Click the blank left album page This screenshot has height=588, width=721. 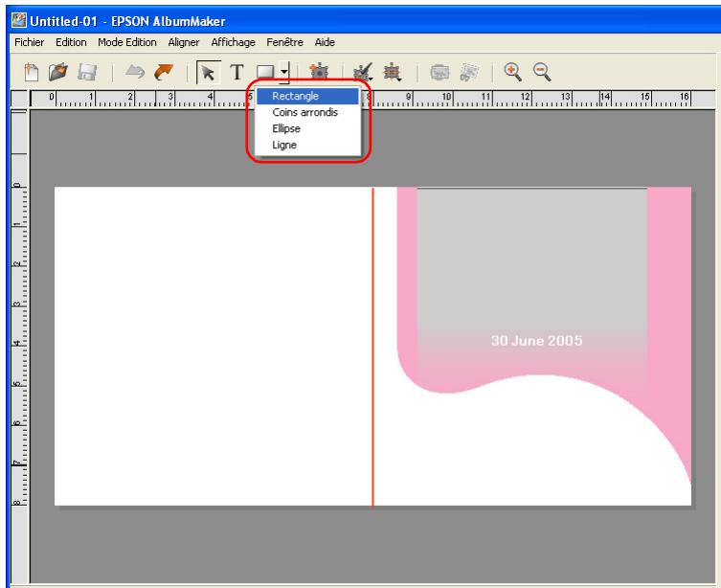click(214, 346)
